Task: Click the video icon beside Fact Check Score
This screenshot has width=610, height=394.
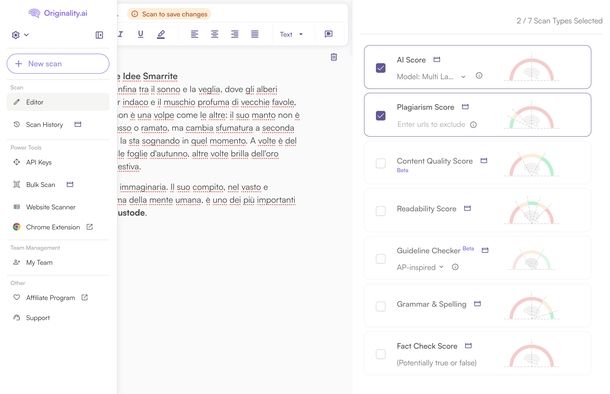Action: (468, 346)
